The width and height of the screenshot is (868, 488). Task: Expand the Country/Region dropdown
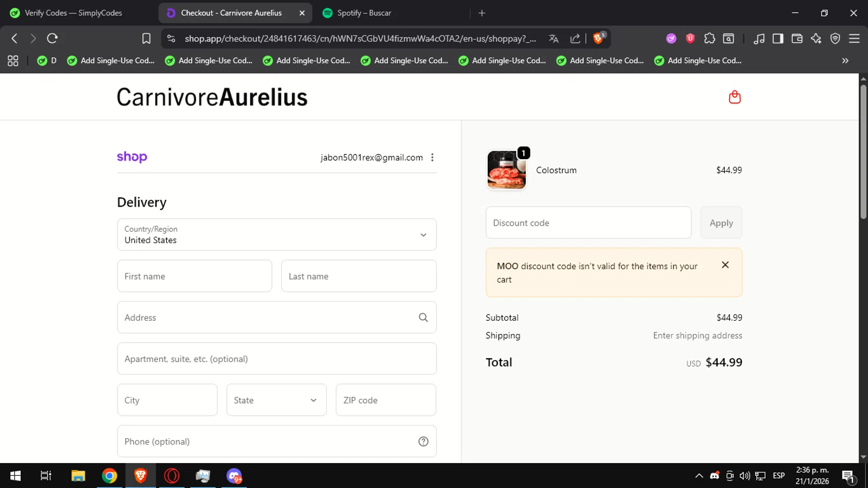277,234
